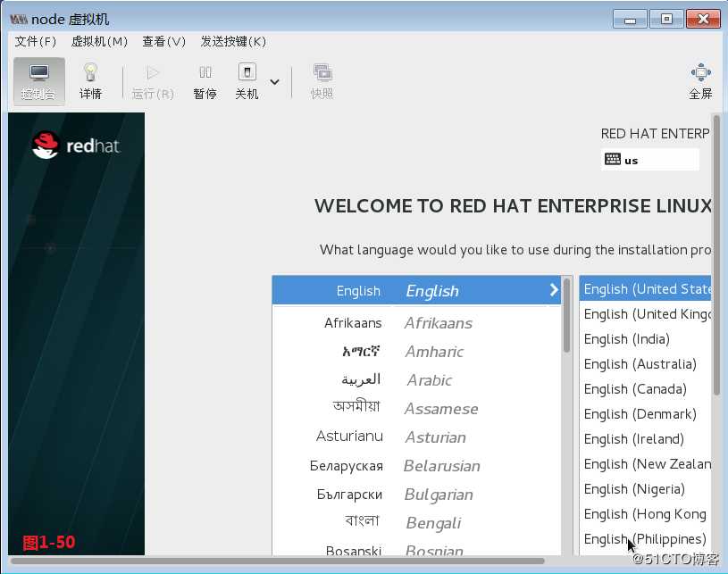Select Assamese language
The image size is (728, 574).
pyautogui.click(x=416, y=409)
